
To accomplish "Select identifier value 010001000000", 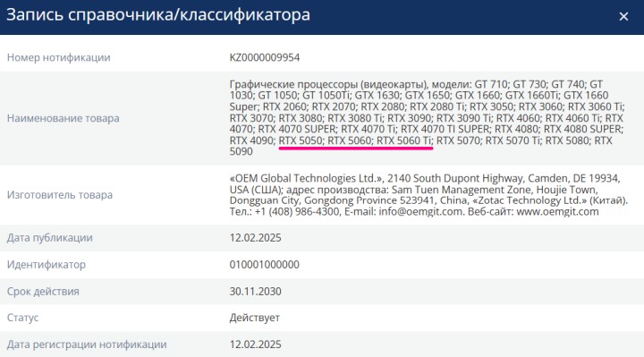I will (x=265, y=265).
